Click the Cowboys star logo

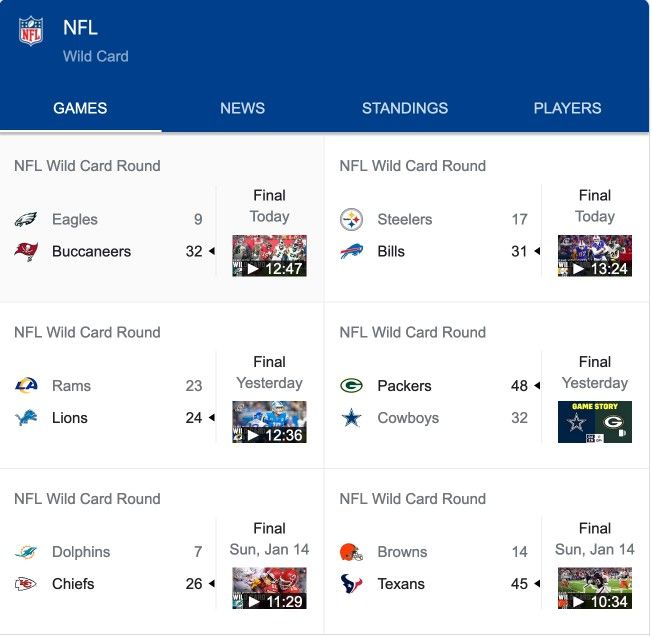pyautogui.click(x=351, y=418)
